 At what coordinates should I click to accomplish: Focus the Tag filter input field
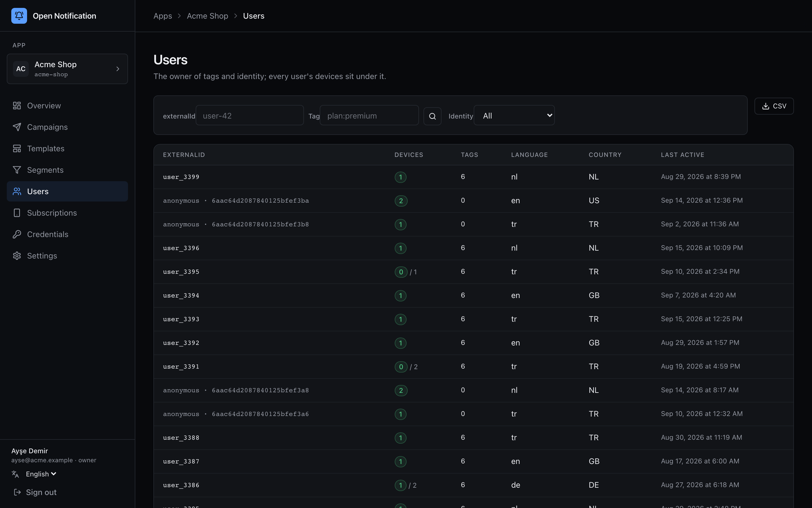[x=369, y=115]
